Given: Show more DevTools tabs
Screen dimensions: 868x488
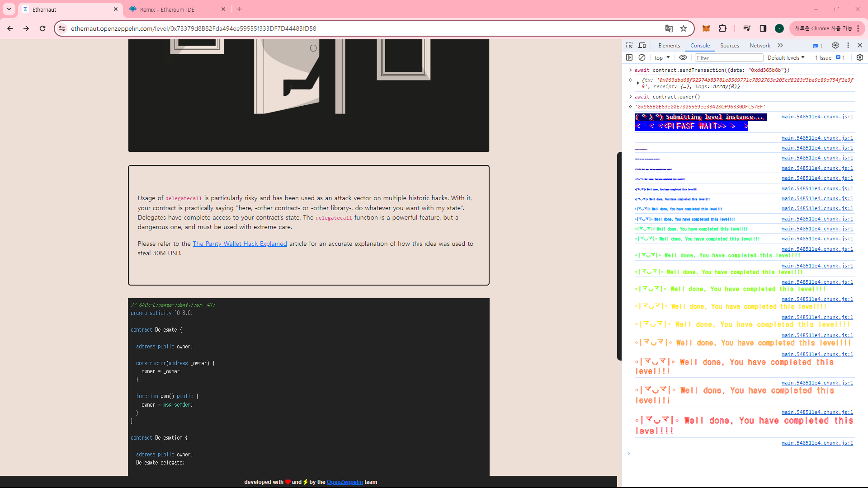Looking at the screenshot, I should [780, 45].
